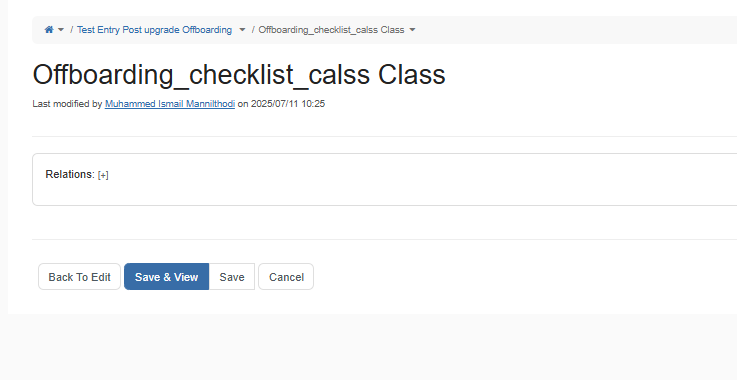Open Muhammed Ismail Mannilthodi author profile link

(x=170, y=104)
